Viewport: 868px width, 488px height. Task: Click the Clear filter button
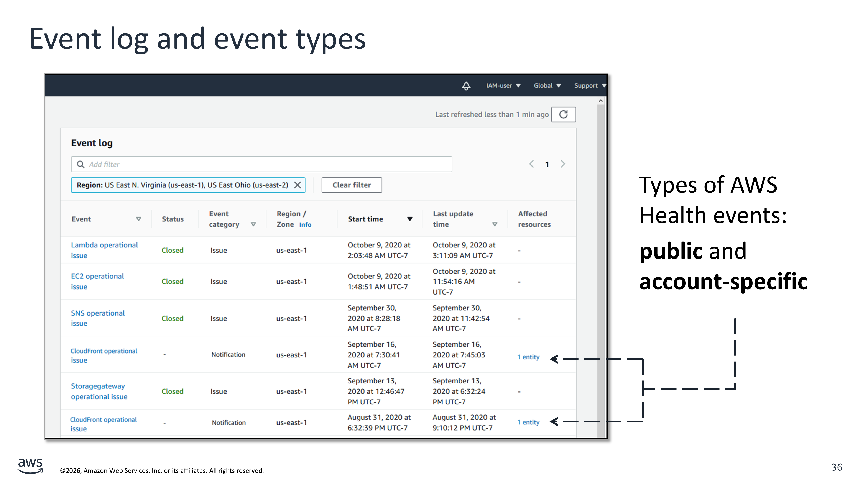(x=352, y=185)
